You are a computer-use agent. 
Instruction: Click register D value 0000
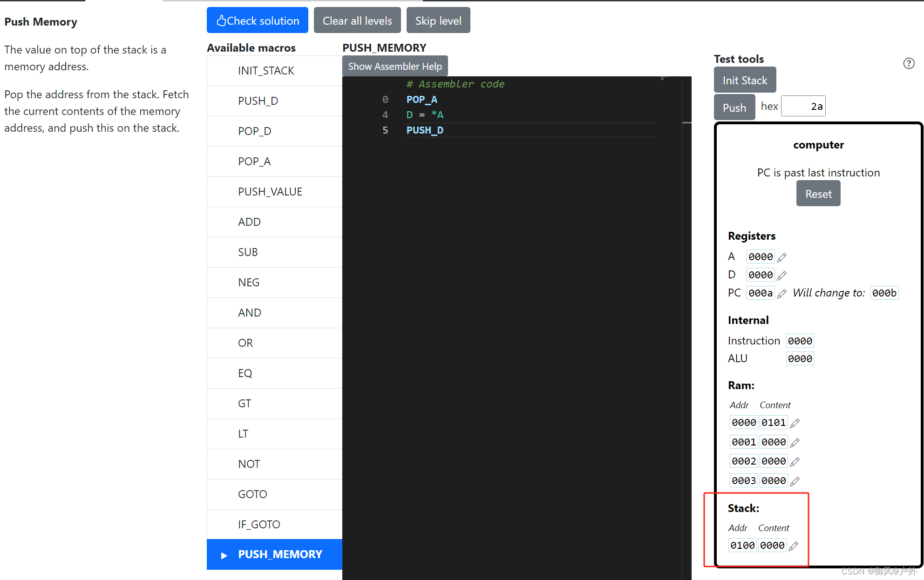(761, 275)
